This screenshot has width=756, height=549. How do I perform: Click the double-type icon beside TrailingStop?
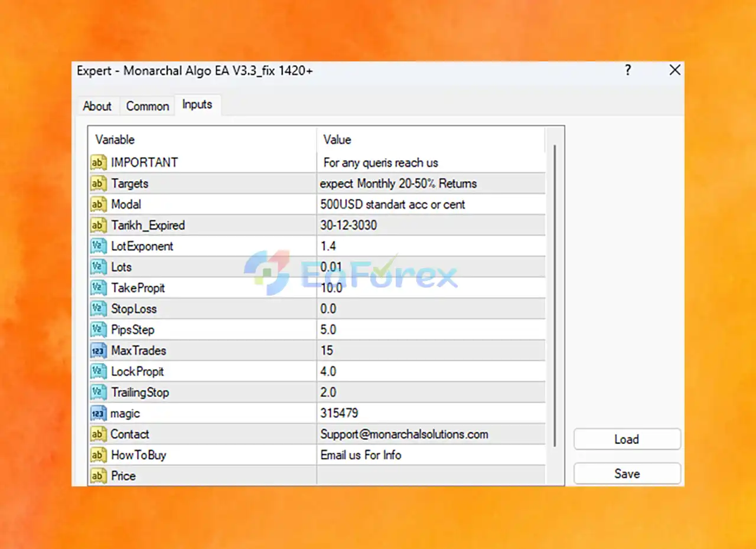coord(98,393)
